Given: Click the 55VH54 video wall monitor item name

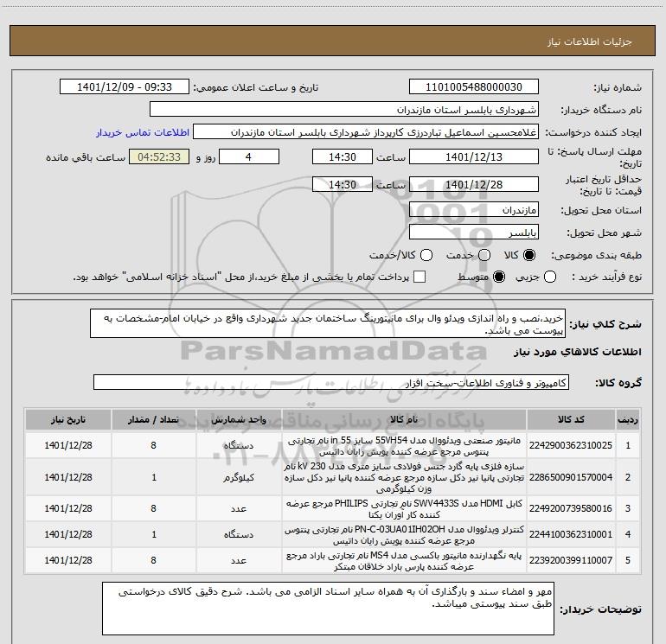Looking at the screenshot, I should pyautogui.click(x=404, y=446).
